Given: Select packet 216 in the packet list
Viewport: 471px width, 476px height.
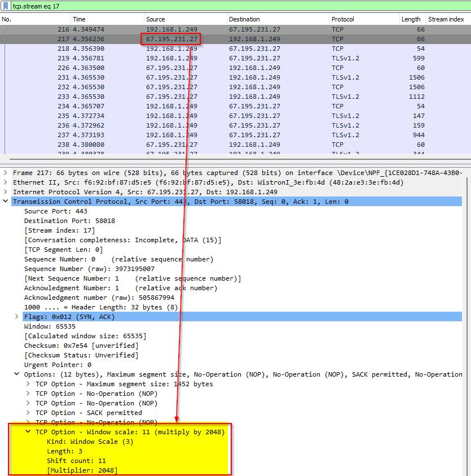Looking at the screenshot, I should [169, 29].
